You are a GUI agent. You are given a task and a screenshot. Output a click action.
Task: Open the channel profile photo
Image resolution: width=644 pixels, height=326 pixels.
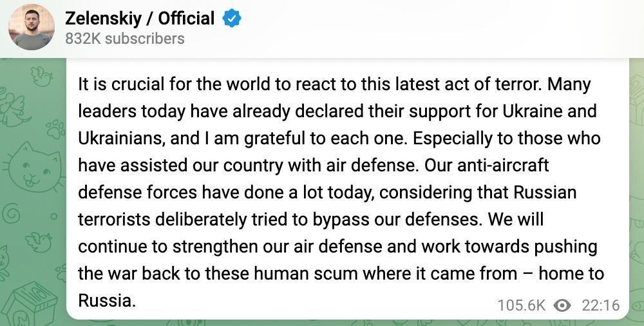[31, 28]
